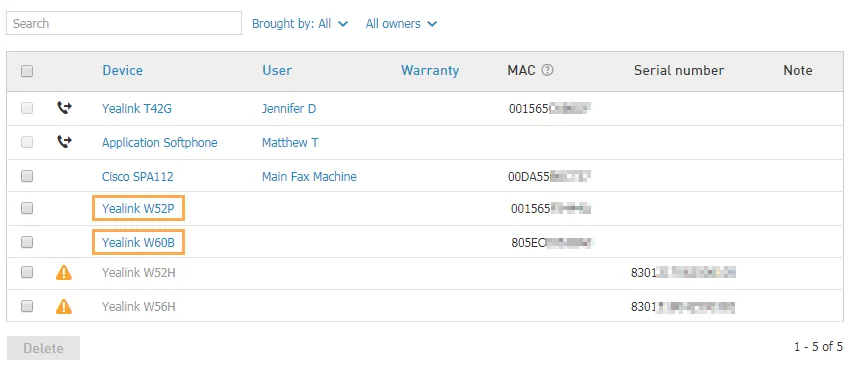Focus the Search input field
Viewport: 861px width, 372px height.
[124, 24]
